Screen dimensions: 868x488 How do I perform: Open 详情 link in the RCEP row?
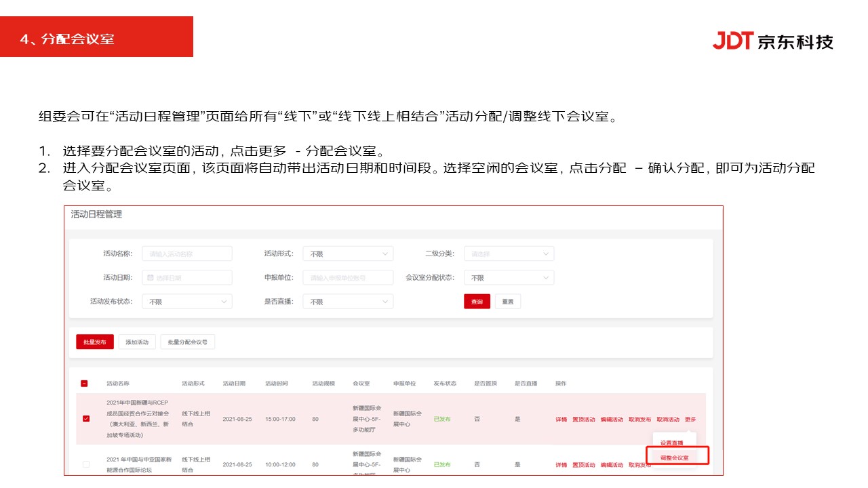pyautogui.click(x=561, y=420)
